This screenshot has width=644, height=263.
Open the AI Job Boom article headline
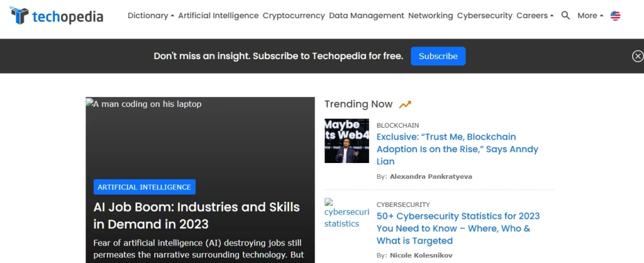coord(196,215)
